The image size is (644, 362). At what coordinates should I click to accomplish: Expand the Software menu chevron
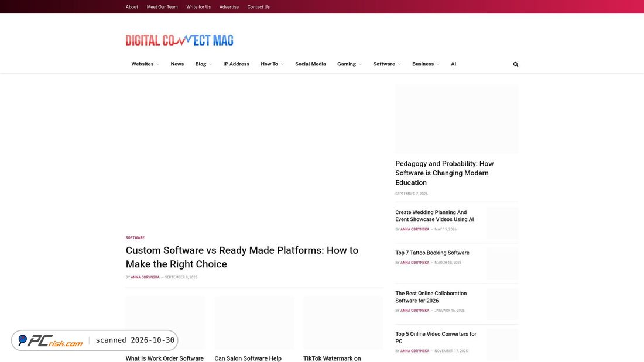pyautogui.click(x=399, y=64)
